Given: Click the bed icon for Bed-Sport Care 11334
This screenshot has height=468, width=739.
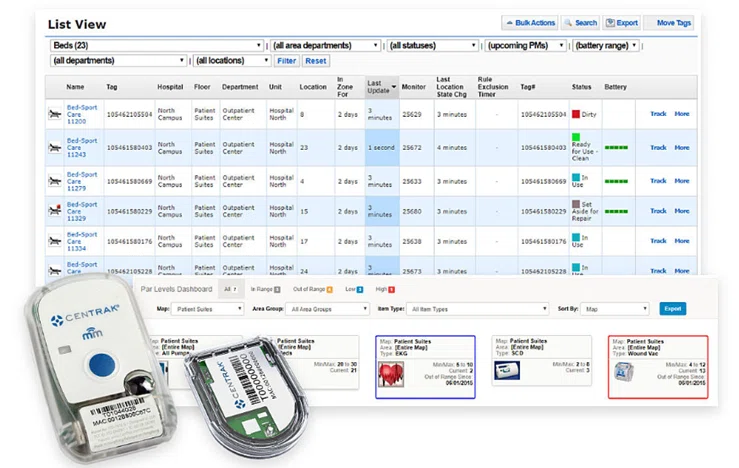Looking at the screenshot, I should click(55, 241).
